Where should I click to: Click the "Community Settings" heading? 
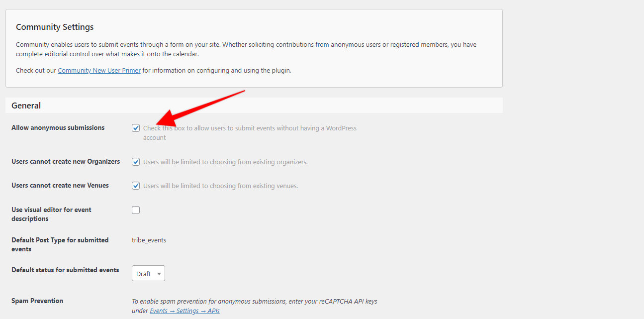pyautogui.click(x=55, y=27)
